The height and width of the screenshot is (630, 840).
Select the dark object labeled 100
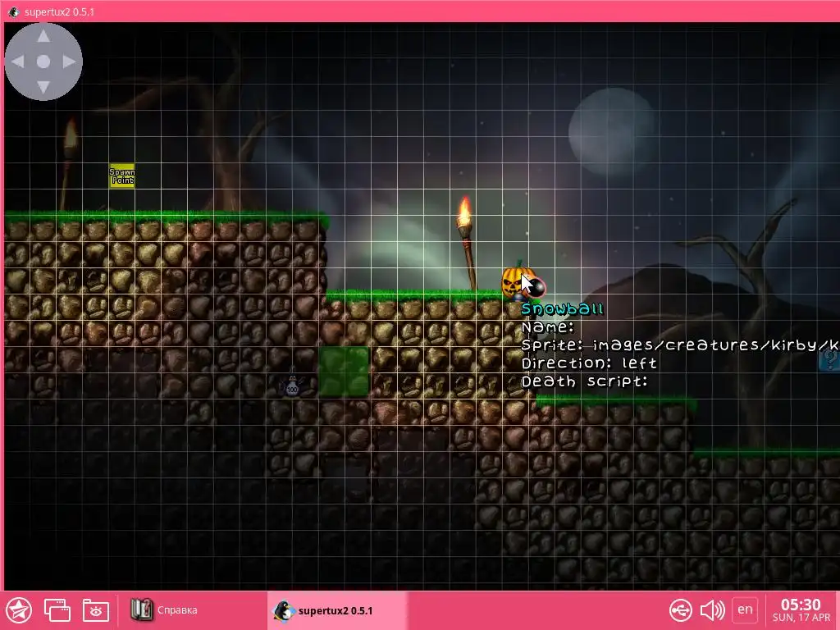tap(292, 384)
